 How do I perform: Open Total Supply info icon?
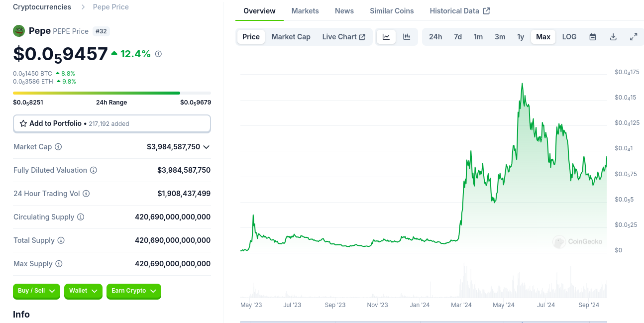click(61, 240)
